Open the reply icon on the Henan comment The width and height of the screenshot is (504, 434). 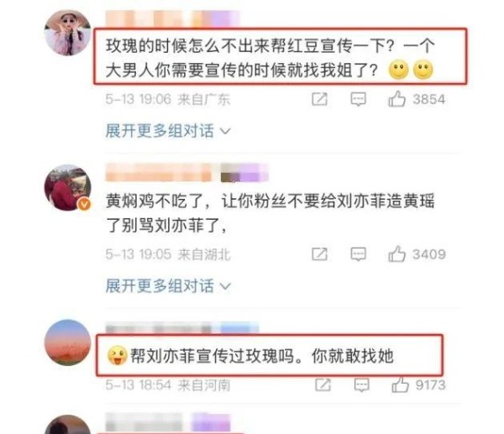point(361,384)
